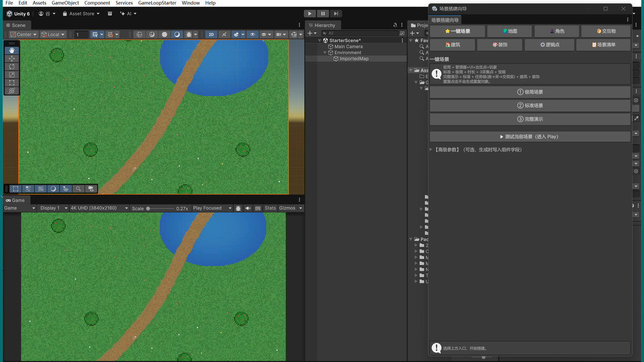Open the Scene search magnifier overlay
The height and width of the screenshot is (362, 644).
(78, 189)
